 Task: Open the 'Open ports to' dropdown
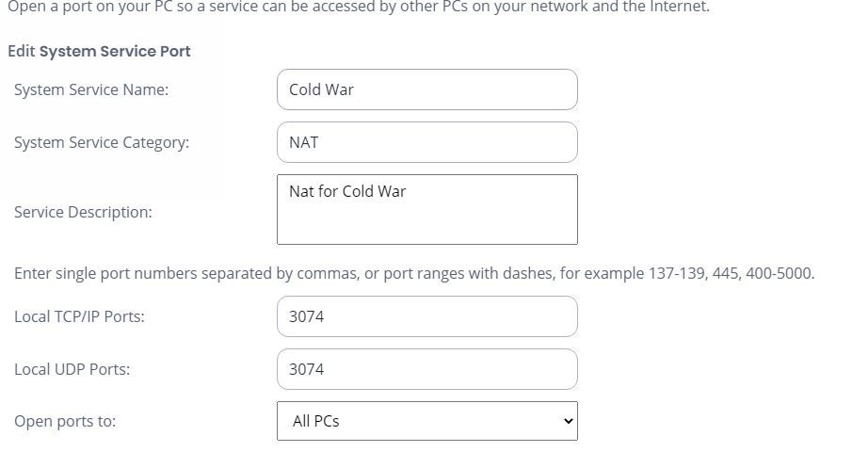(x=426, y=422)
